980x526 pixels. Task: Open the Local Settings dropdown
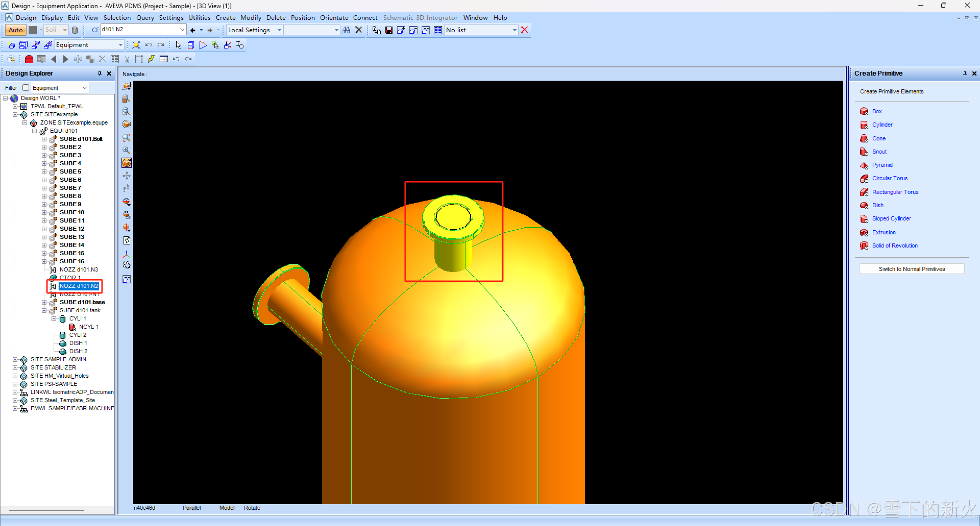point(279,30)
